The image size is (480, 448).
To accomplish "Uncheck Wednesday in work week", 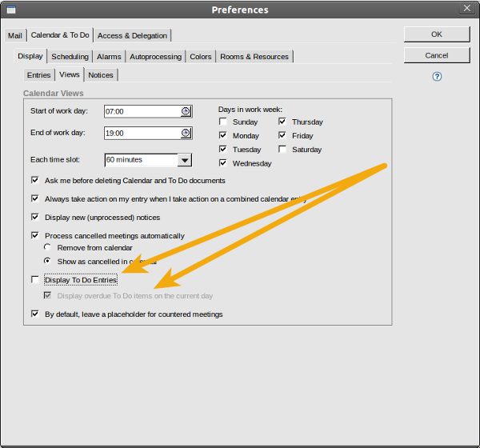I will (223, 163).
